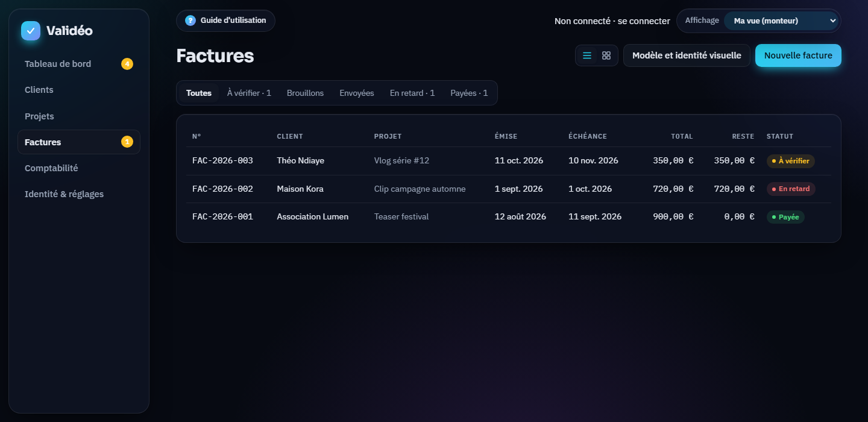Click the STATUT column header
This screenshot has width=868, height=422.
coord(780,136)
